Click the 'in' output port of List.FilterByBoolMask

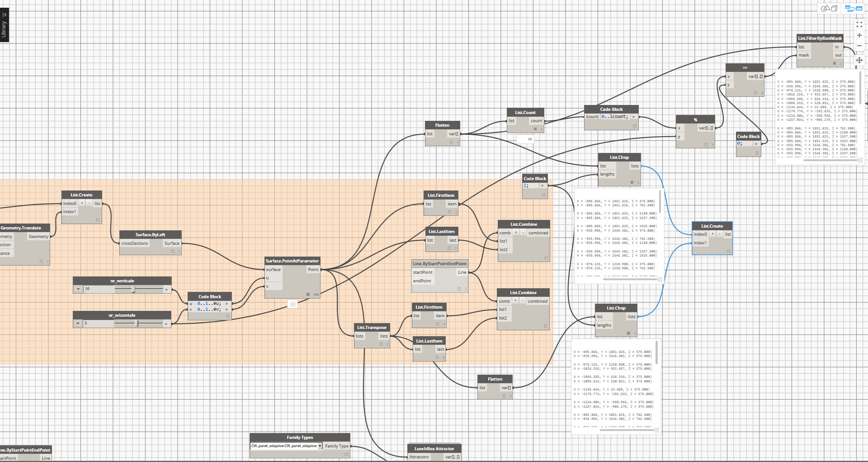[x=837, y=47]
